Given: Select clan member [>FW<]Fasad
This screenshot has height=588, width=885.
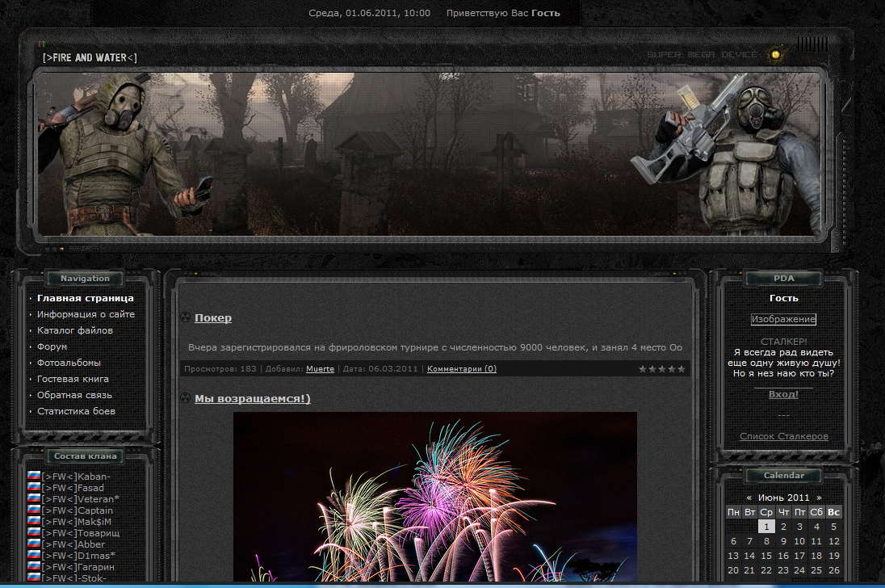Looking at the screenshot, I should tap(73, 488).
